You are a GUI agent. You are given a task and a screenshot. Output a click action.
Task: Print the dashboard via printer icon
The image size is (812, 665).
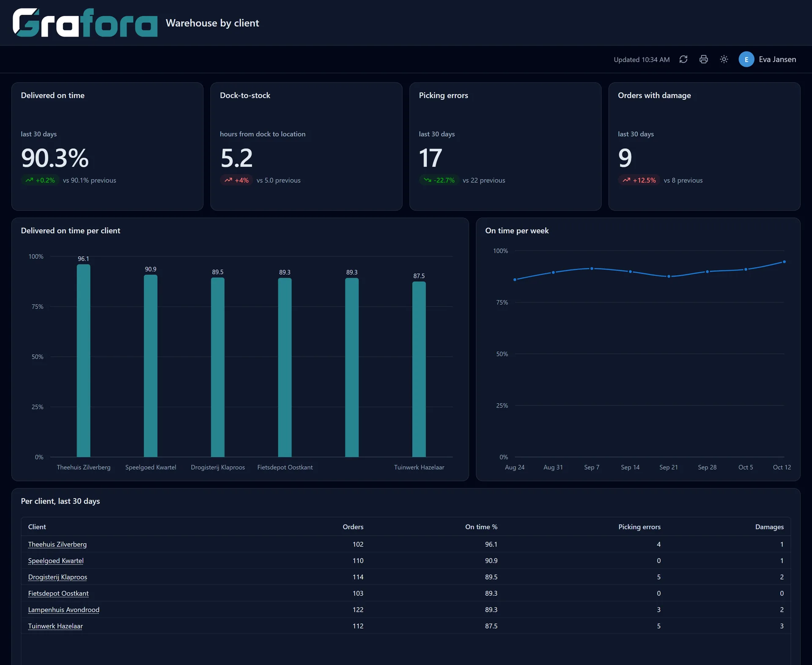click(x=704, y=60)
